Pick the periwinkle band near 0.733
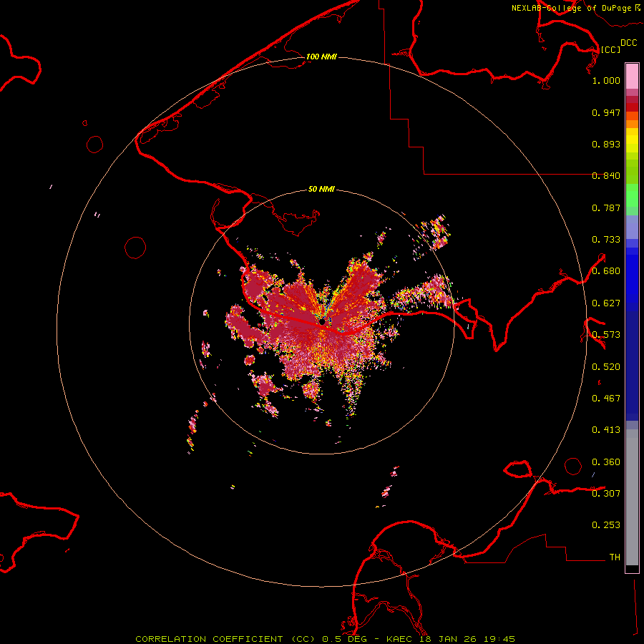Screen dimensions: 644x644 [632, 227]
